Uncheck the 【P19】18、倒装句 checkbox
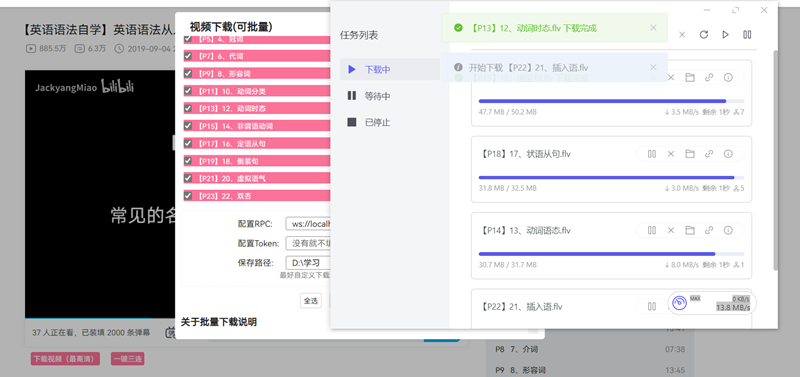This screenshot has height=377, width=800. coord(188,161)
